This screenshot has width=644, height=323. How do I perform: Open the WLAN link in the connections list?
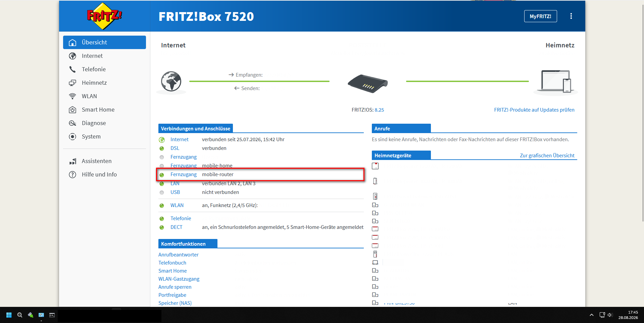tap(177, 205)
